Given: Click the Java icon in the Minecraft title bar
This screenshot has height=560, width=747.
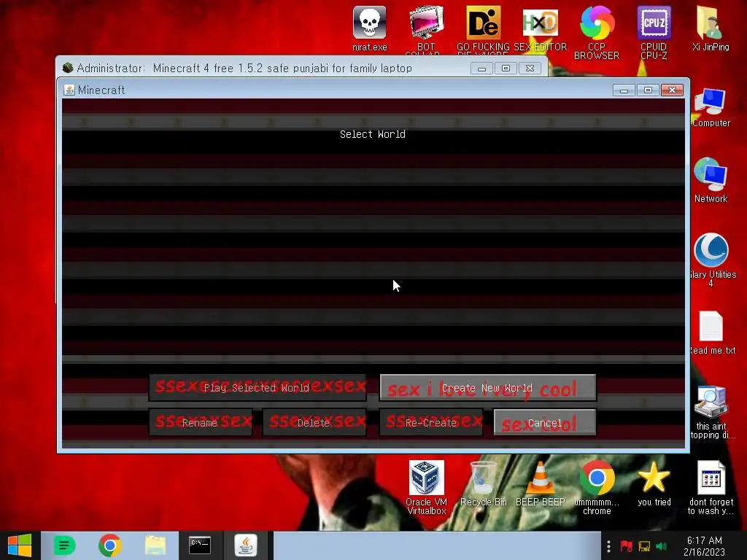Looking at the screenshot, I should pos(69,90).
